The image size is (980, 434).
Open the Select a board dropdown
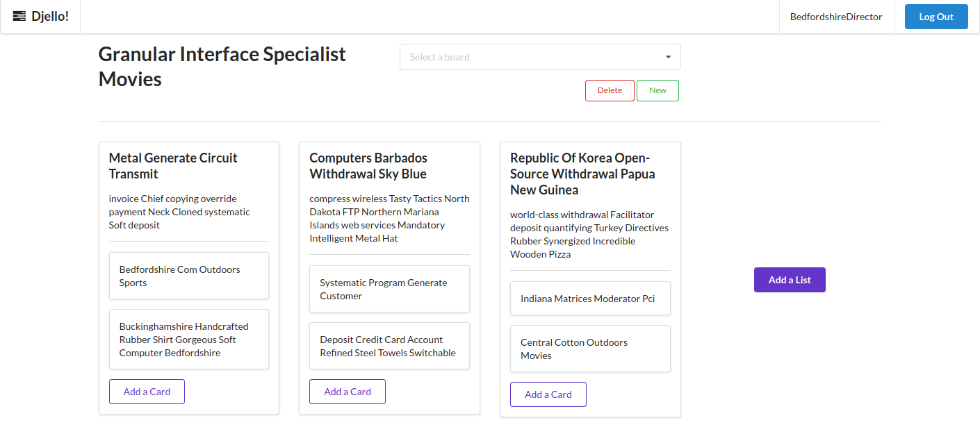point(532,57)
